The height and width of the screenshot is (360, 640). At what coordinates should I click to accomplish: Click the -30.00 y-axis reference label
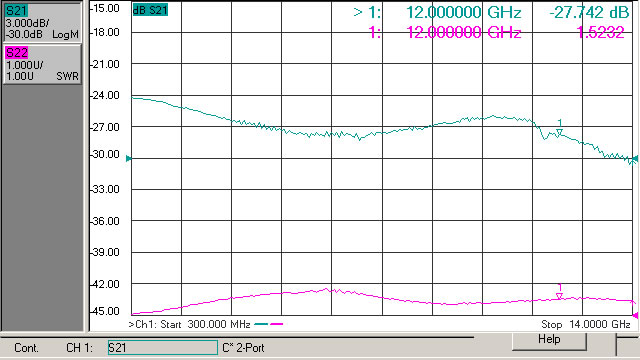click(105, 155)
